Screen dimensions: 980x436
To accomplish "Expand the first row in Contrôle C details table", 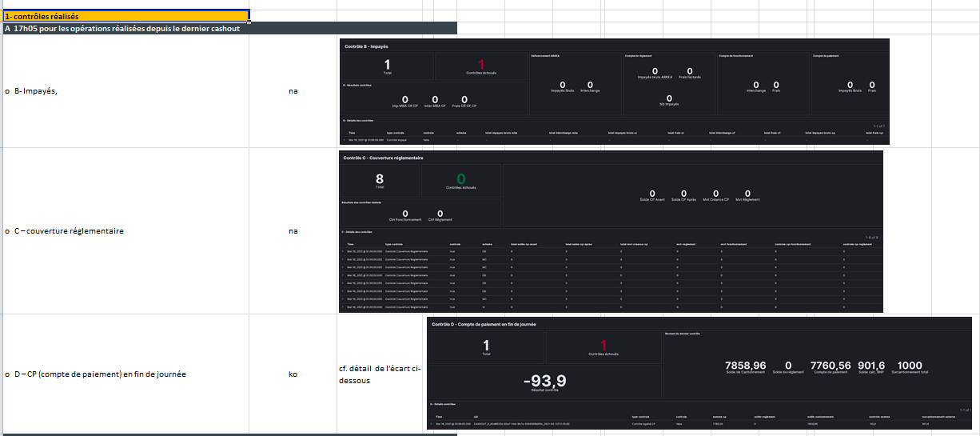I will 345,251.
